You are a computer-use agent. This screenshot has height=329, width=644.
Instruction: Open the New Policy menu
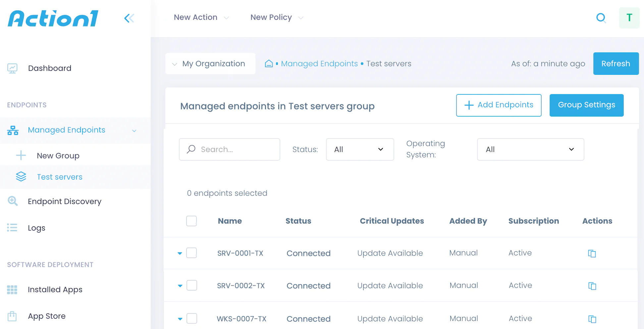[x=277, y=18]
